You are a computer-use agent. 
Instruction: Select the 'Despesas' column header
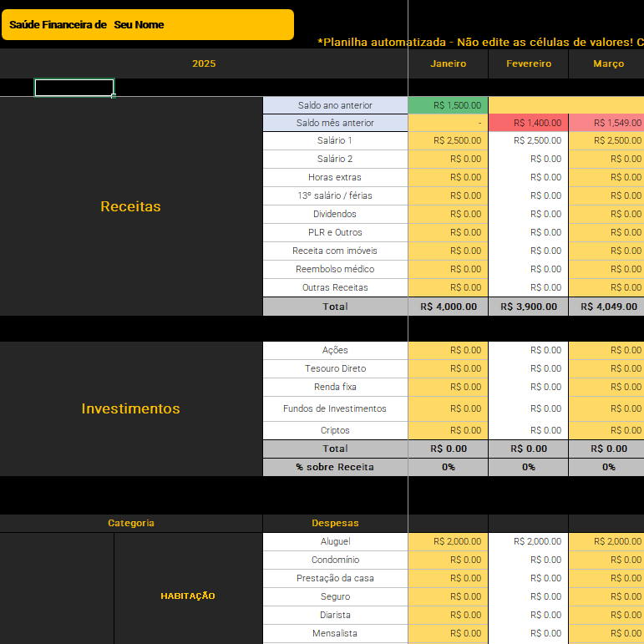pos(335,523)
